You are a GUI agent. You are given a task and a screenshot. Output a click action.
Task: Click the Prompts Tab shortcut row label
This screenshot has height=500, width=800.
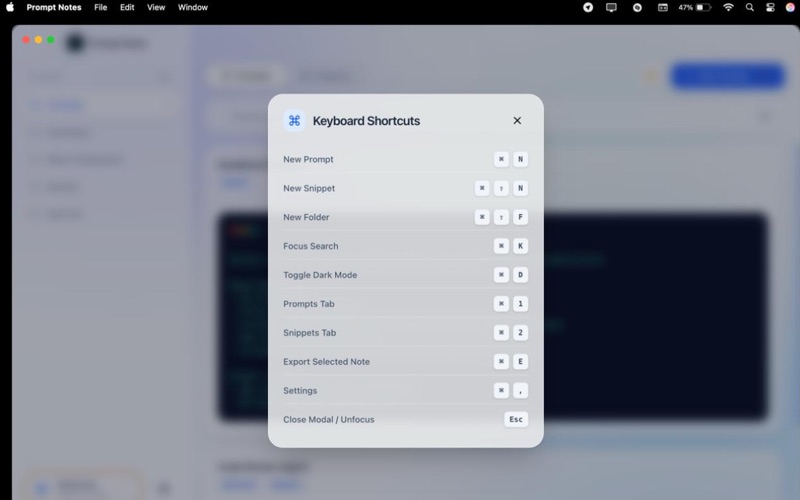(309, 304)
